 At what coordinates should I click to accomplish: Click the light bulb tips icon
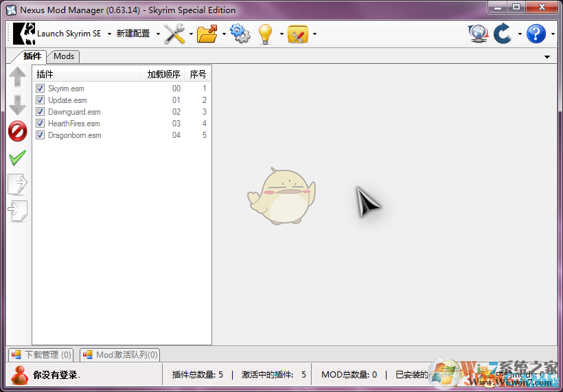click(x=266, y=34)
